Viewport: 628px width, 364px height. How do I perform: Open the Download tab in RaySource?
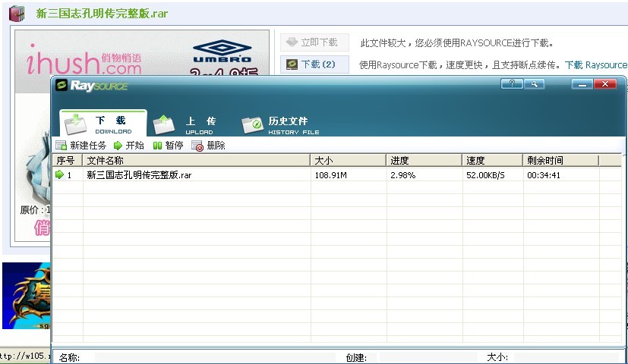click(103, 124)
